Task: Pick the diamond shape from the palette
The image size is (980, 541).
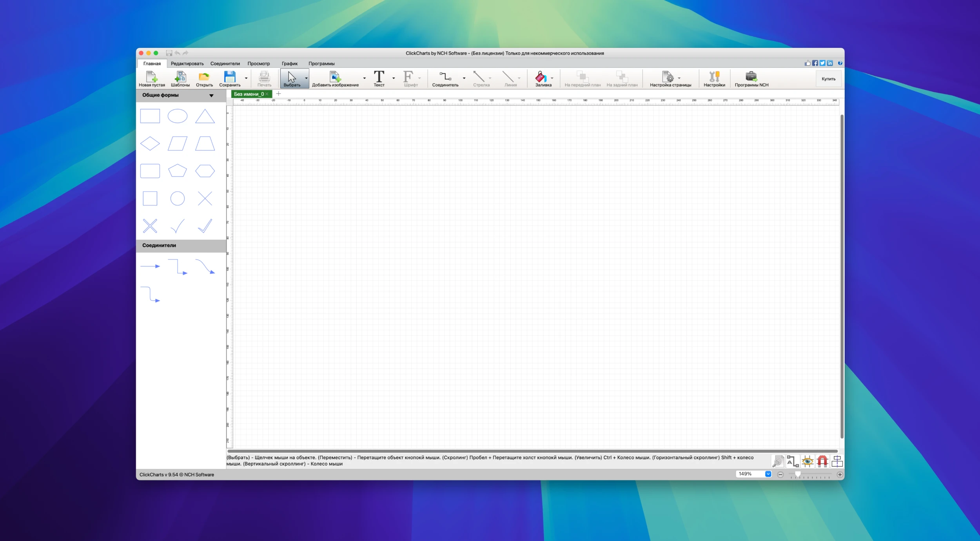Action: pos(150,144)
